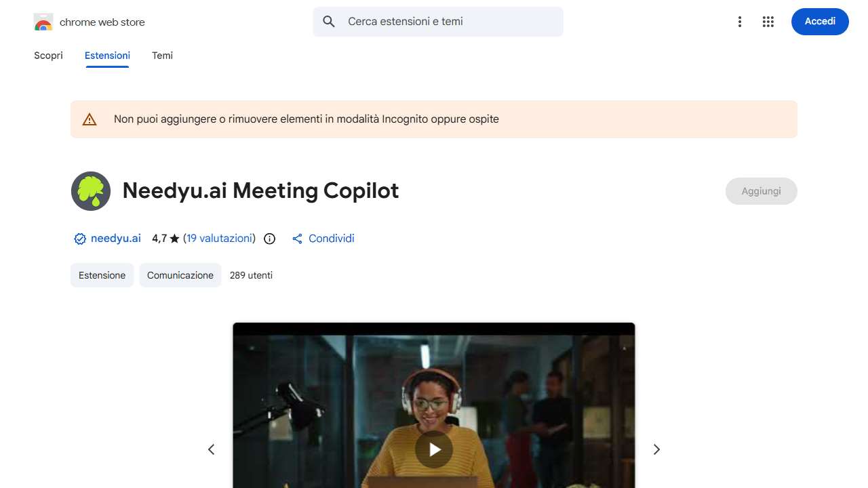Show the previous screenshot with left arrow
This screenshot has height=488, width=868.
tap(212, 449)
